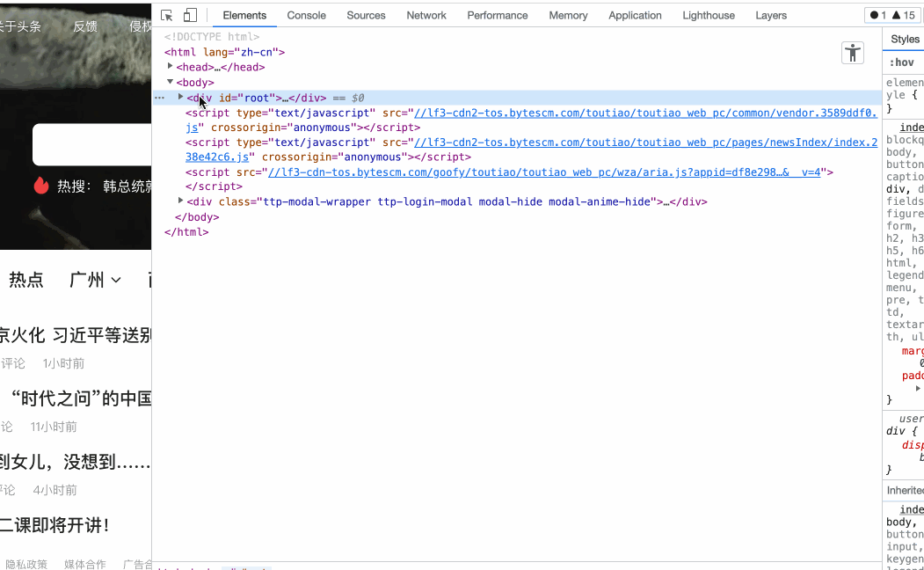The height and width of the screenshot is (570, 924).
Task: Open the wza/aria.js script link
Action: pos(544,172)
